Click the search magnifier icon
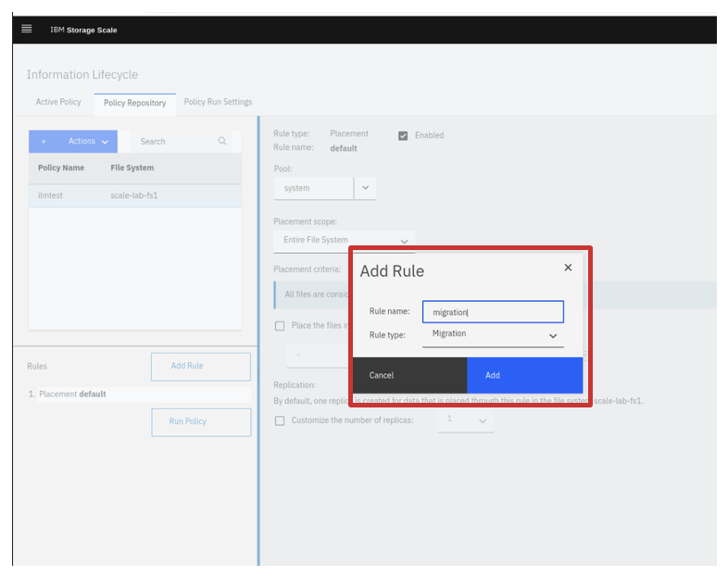The image size is (728, 576). (x=222, y=142)
